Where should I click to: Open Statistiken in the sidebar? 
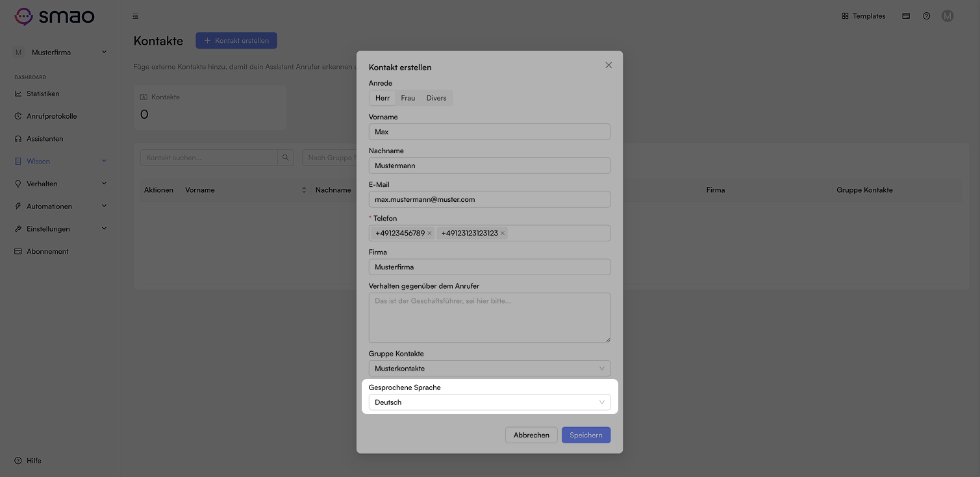[43, 93]
